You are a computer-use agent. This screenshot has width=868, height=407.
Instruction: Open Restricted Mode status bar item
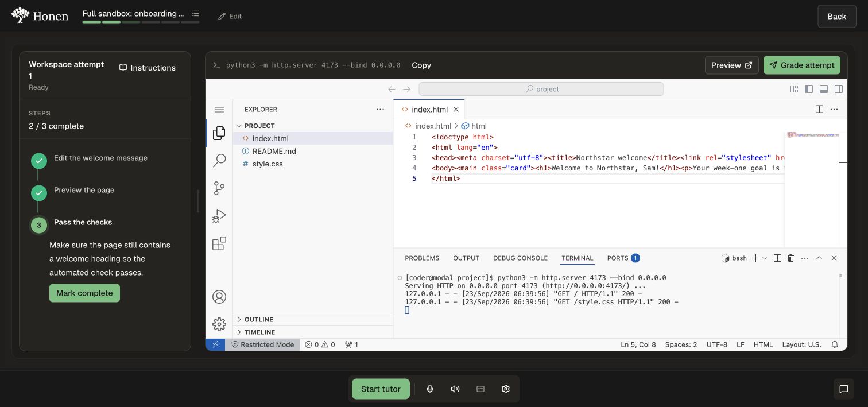coord(262,344)
